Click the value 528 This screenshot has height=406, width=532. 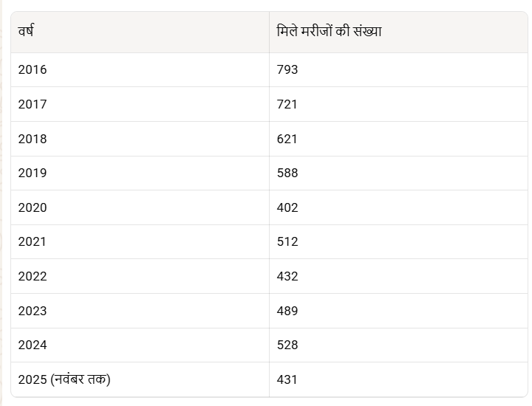pyautogui.click(x=287, y=345)
